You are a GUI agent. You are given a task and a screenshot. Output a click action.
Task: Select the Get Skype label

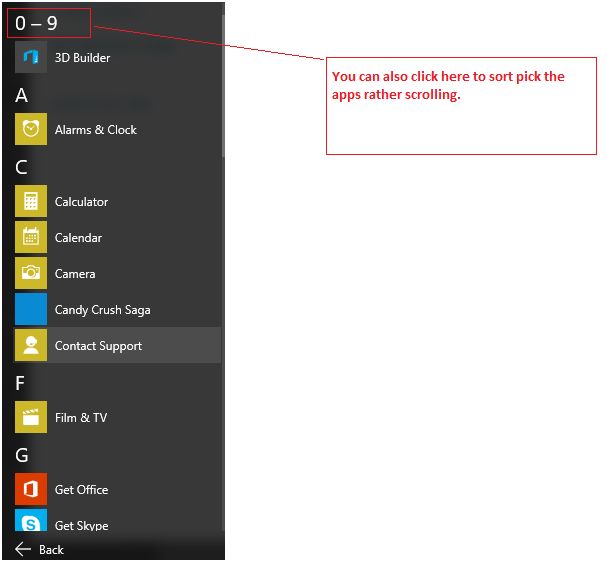point(81,526)
